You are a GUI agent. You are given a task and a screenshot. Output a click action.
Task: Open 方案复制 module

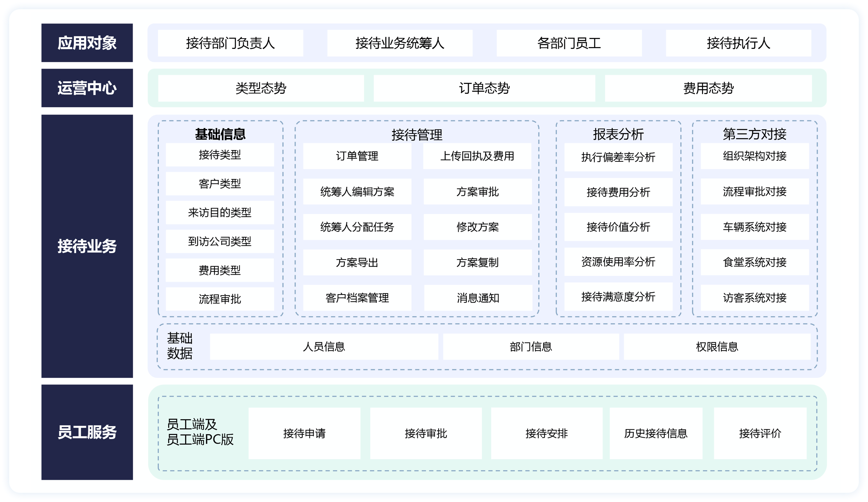[478, 262]
